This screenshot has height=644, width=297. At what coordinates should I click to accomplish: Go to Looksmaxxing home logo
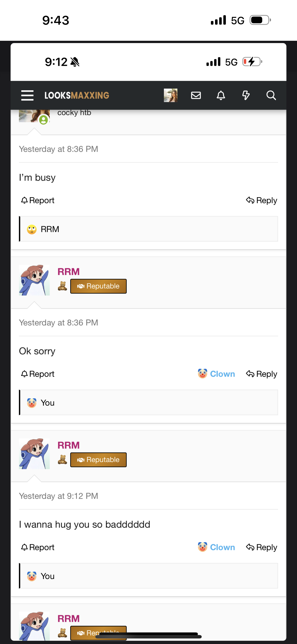(77, 95)
